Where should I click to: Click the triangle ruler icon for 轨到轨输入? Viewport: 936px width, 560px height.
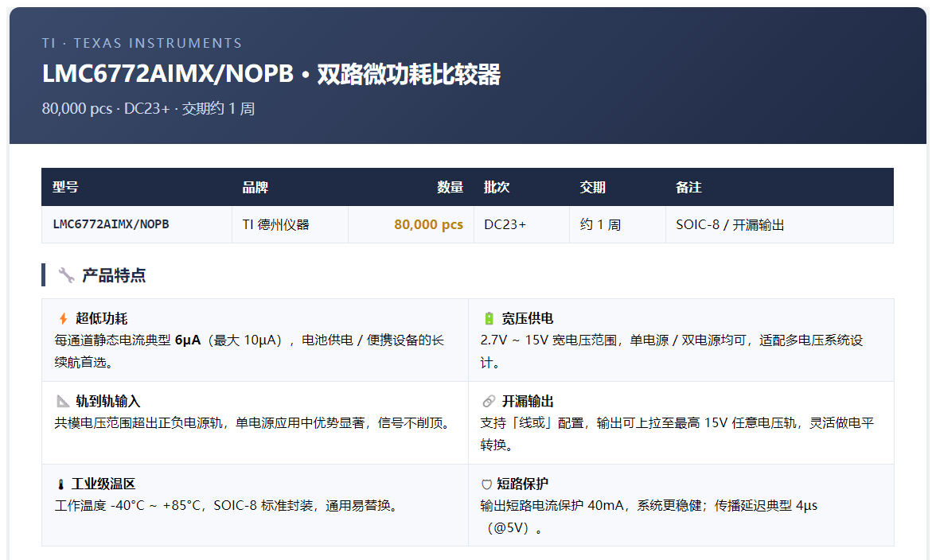pos(63,401)
